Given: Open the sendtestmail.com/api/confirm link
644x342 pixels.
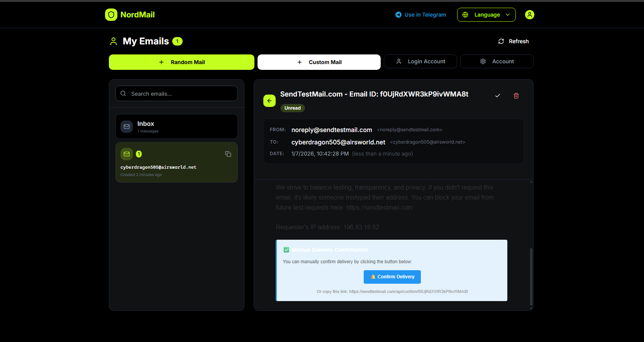Looking at the screenshot, I should [408, 291].
